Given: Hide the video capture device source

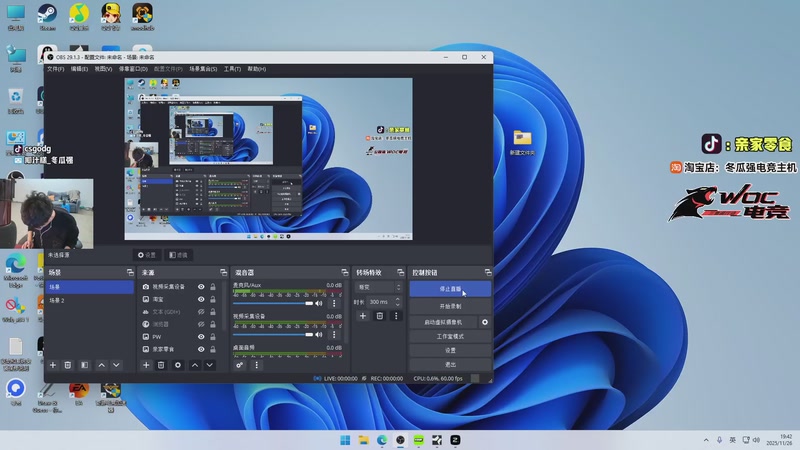Looking at the screenshot, I should click(201, 287).
